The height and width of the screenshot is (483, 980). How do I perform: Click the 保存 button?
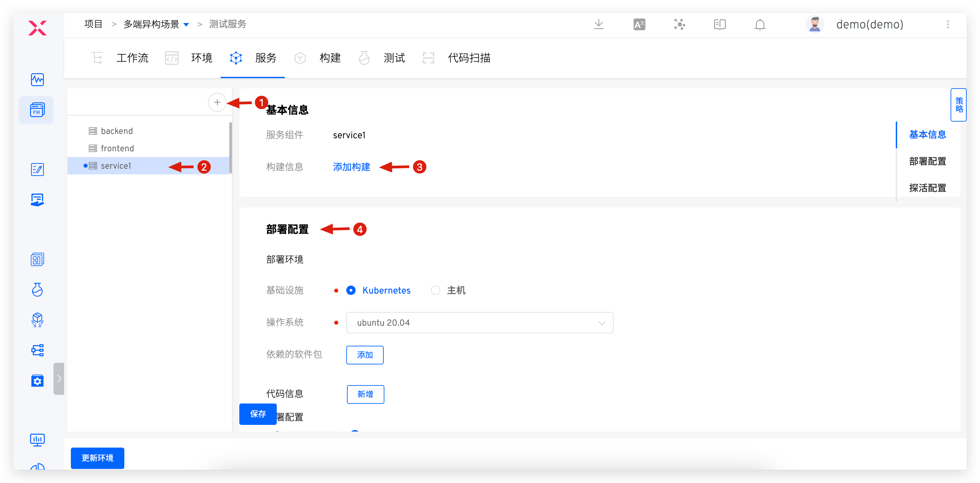258,414
